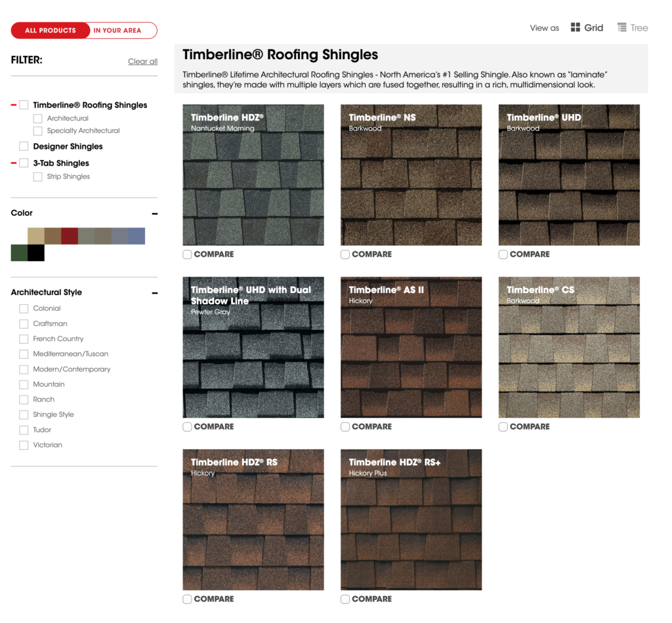Switch to Tree view icon
Image resolution: width=672 pixels, height=623 pixels.
point(622,28)
